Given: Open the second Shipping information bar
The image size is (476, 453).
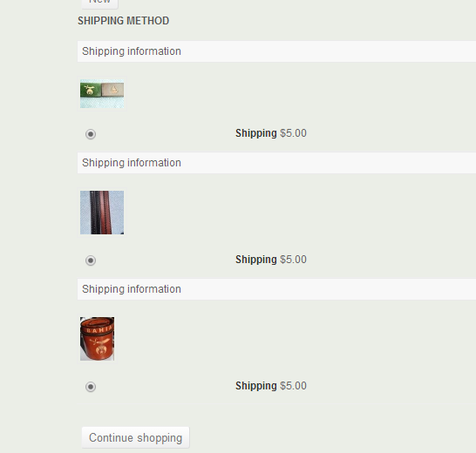Looking at the screenshot, I should [276, 163].
